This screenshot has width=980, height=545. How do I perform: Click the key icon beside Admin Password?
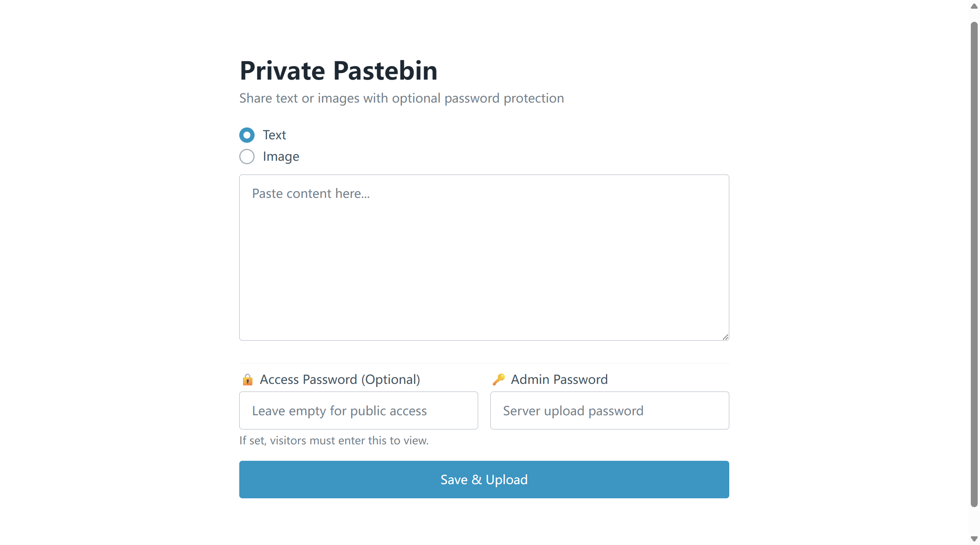click(x=499, y=379)
